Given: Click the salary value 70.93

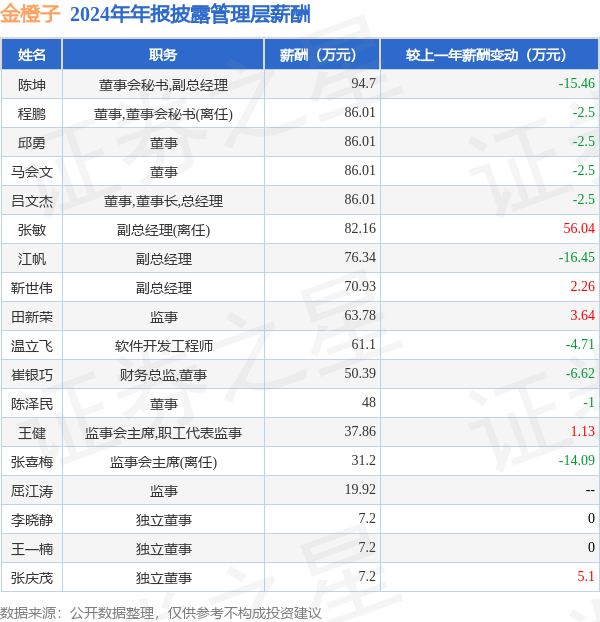Looking at the screenshot, I should 360,286.
